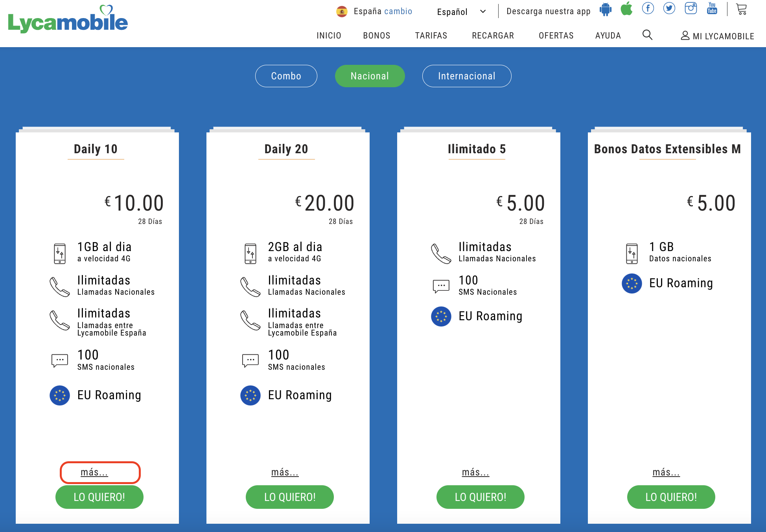
Task: Visit Lycamobile Facebook page icon
Action: (648, 8)
